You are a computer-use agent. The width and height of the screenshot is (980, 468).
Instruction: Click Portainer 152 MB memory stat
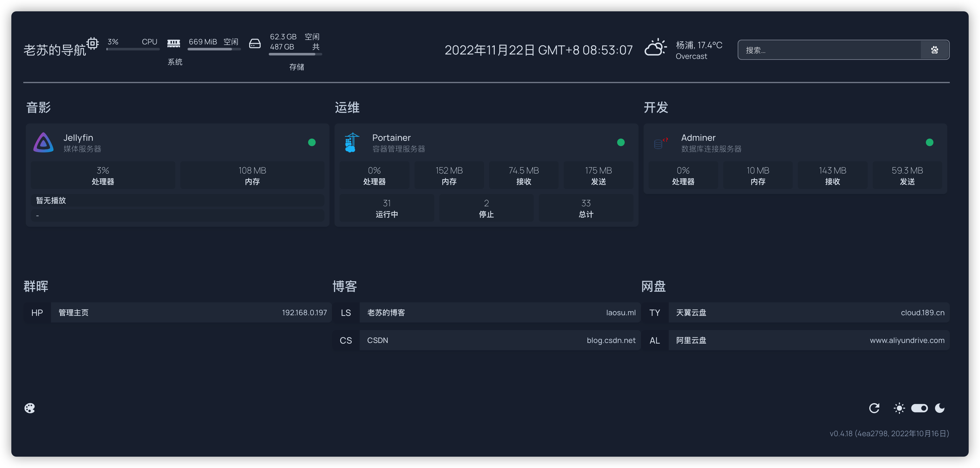tap(449, 175)
